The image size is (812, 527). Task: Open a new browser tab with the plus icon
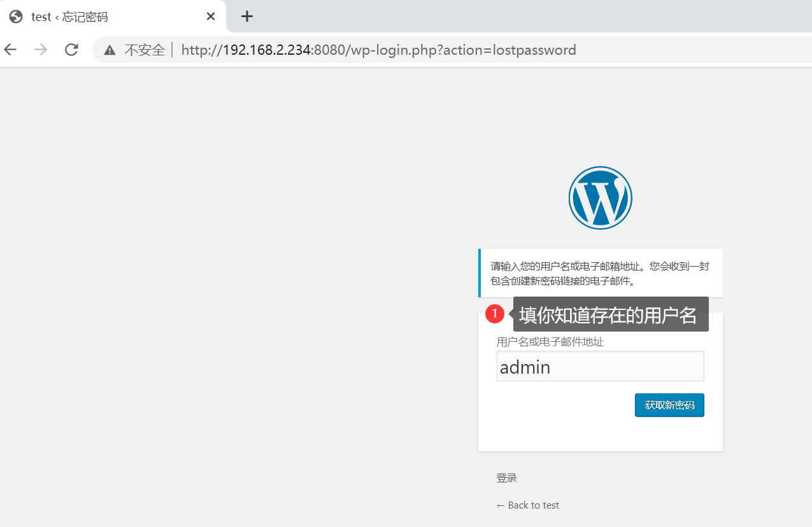pyautogui.click(x=246, y=16)
